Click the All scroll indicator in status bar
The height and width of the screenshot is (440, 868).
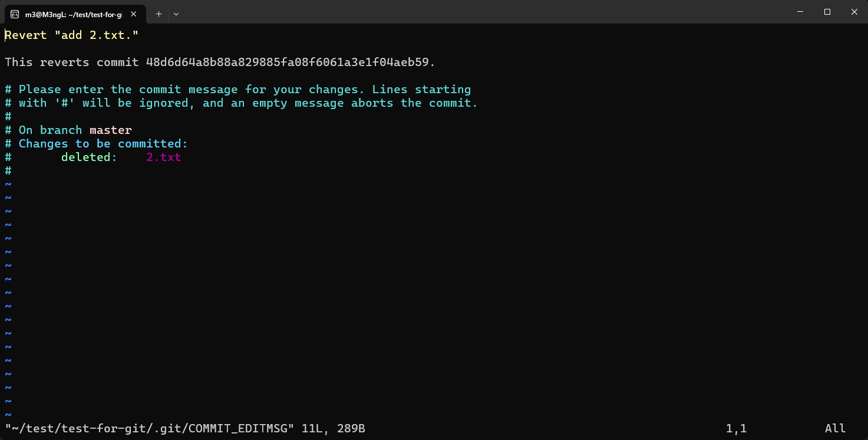coord(834,428)
